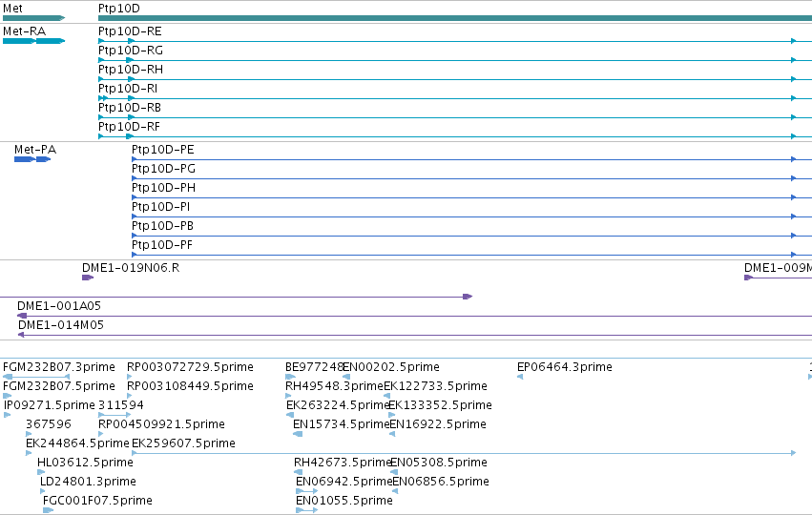Click the LD24801.3prime EST label
Screen dimensions: 812x515
pos(88,482)
